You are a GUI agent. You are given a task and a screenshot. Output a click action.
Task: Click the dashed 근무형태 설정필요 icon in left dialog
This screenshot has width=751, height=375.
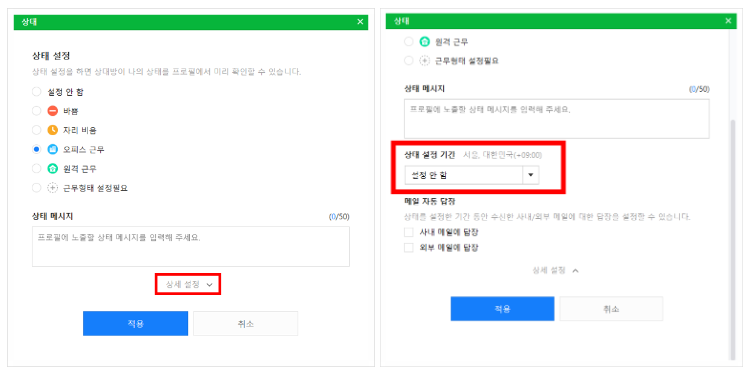click(x=53, y=188)
